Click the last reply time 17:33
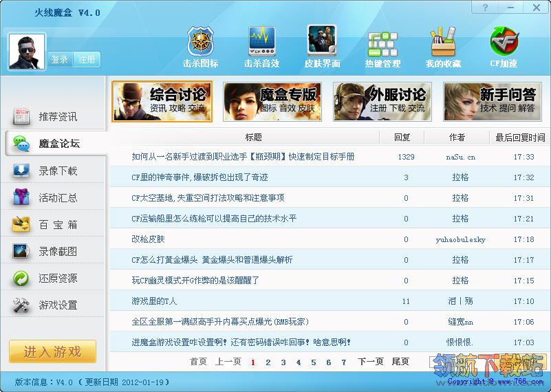Viewport: 551px width, 392px height. coord(523,157)
